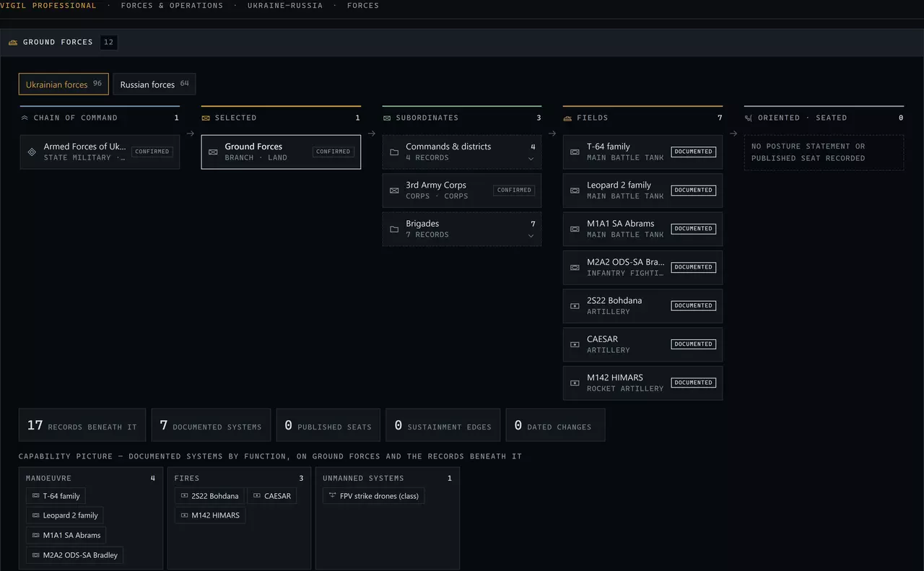
Task: Select the Ukrainian forces tab
Action: point(64,84)
